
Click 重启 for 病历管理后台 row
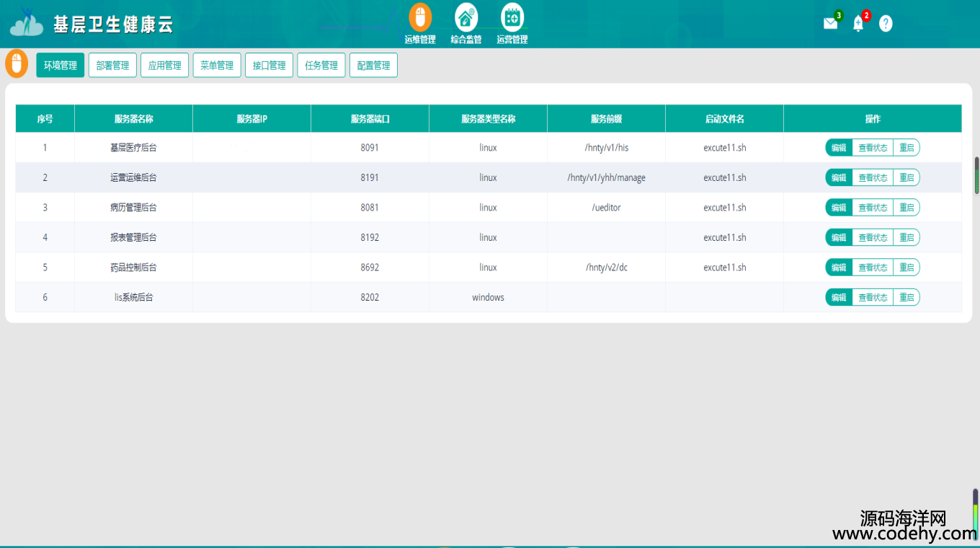(x=906, y=208)
